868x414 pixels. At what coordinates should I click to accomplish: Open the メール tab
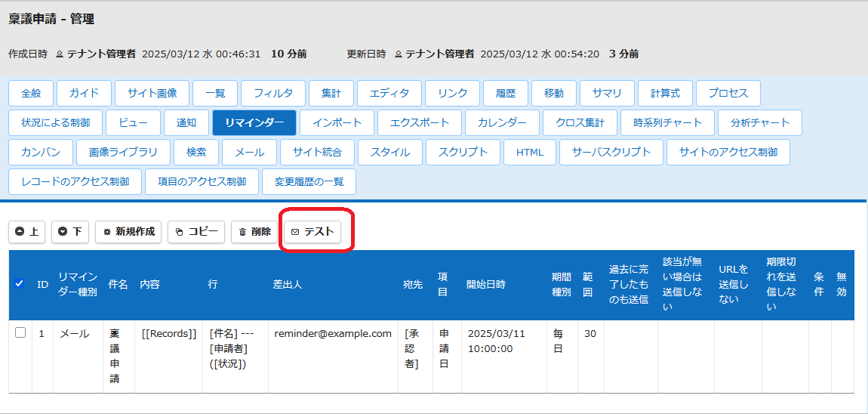pos(250,152)
